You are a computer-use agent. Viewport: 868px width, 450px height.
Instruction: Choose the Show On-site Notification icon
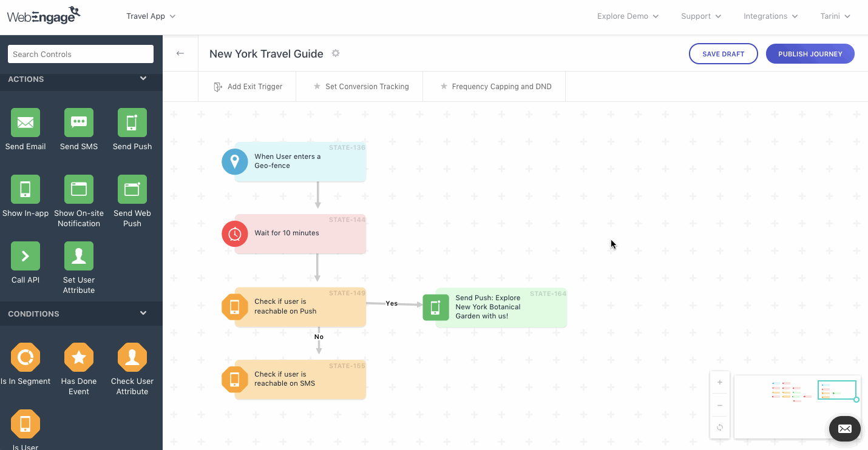(78, 189)
